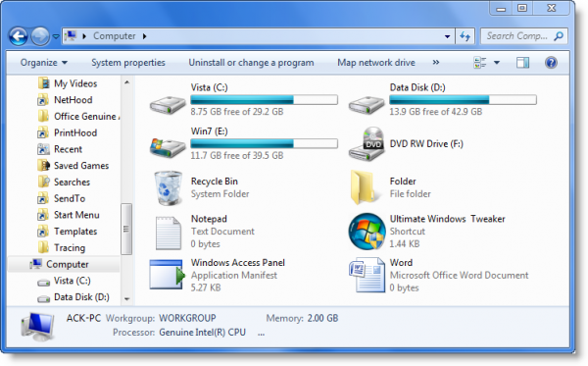
Task: Click Uninstall or change a program
Action: pos(251,63)
